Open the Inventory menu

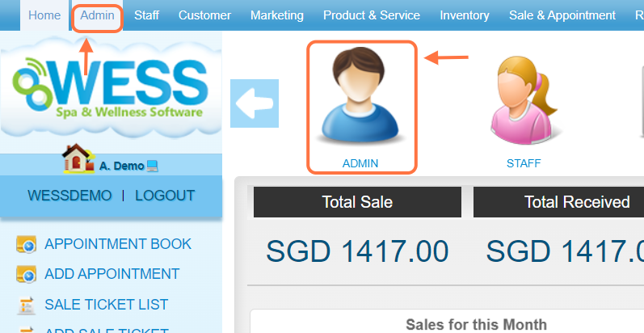coord(465,15)
